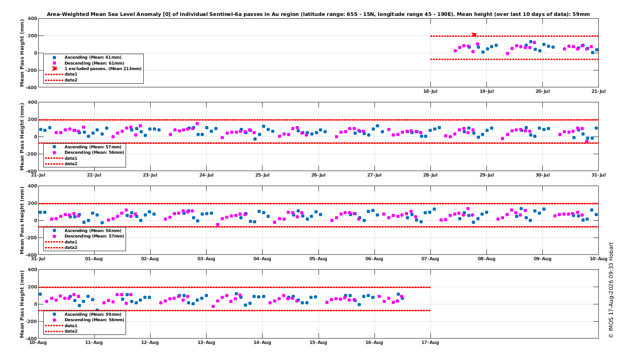The height and width of the screenshot is (364, 637).
Task: Click the '23-Jul' axis tick label
Action: [x=150, y=175]
